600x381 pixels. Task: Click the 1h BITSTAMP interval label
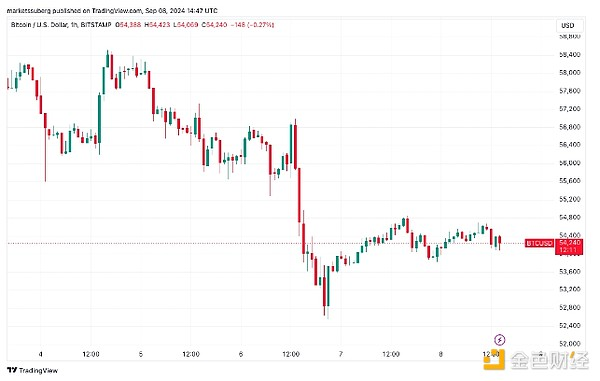coord(91,25)
